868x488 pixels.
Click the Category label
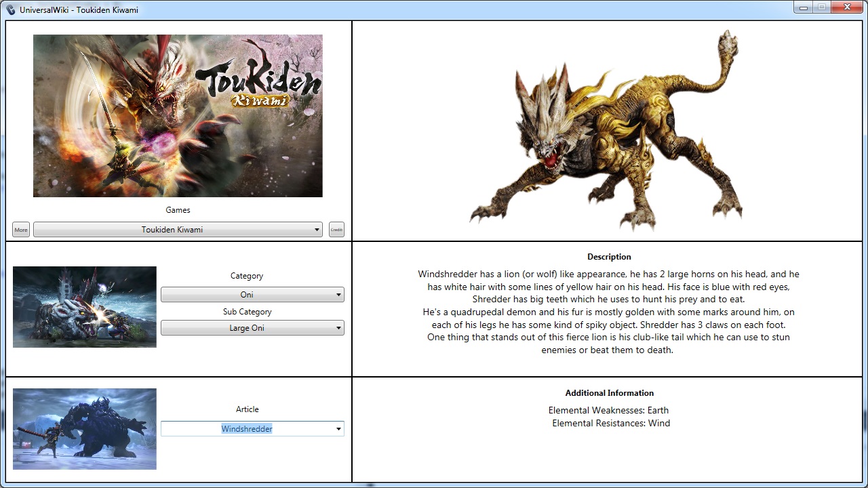point(247,276)
